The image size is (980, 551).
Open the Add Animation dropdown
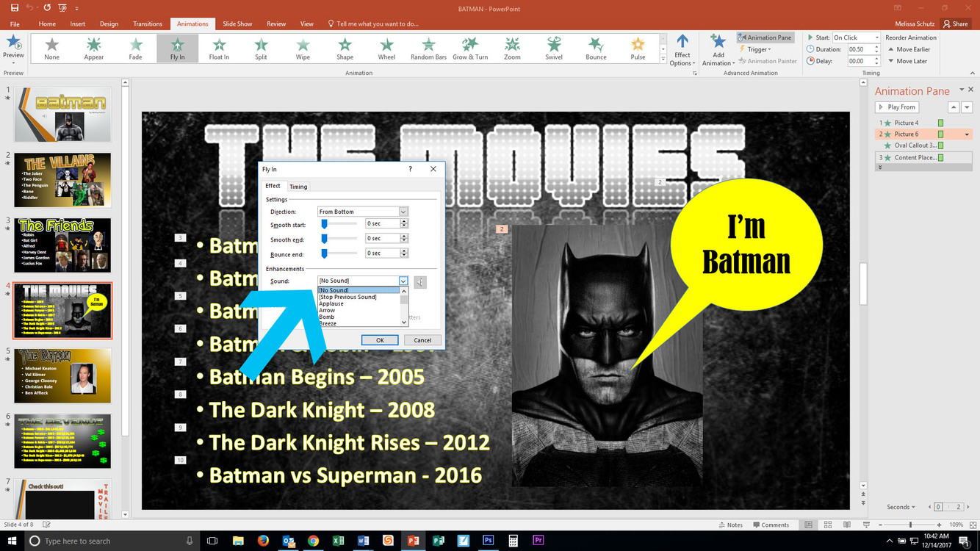tap(718, 50)
